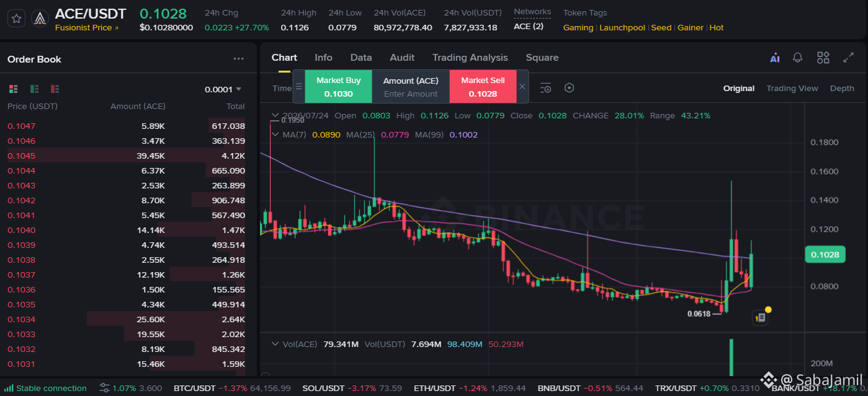This screenshot has height=396, width=868.
Task: Collapse the MA indicator line chevron
Action: [x=275, y=134]
